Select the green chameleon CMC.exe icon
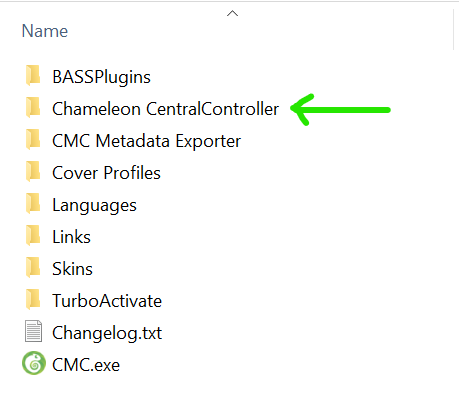 [x=34, y=363]
